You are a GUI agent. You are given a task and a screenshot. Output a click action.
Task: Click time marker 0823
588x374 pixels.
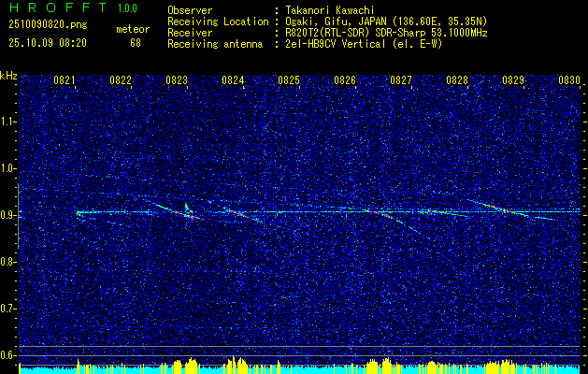tap(177, 79)
